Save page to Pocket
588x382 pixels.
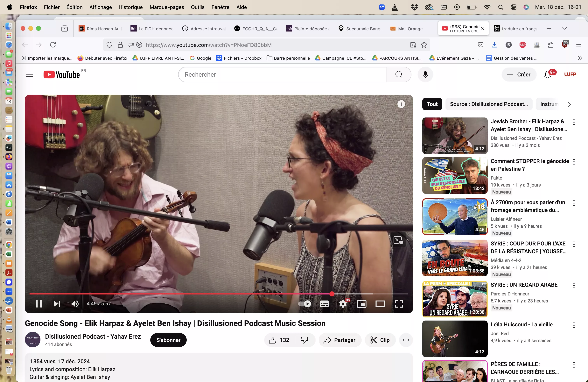pos(480,45)
